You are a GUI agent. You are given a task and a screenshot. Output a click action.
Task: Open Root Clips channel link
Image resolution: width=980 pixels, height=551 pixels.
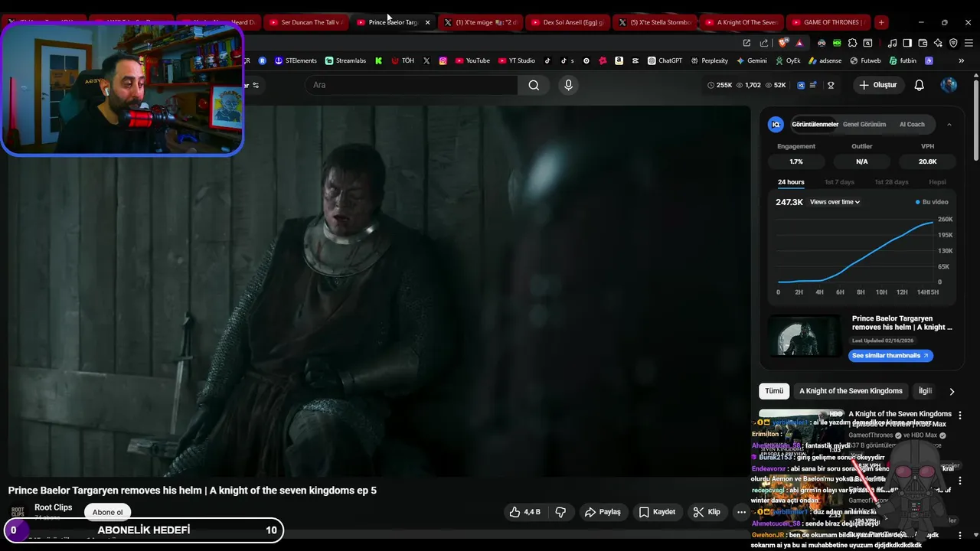pyautogui.click(x=54, y=507)
